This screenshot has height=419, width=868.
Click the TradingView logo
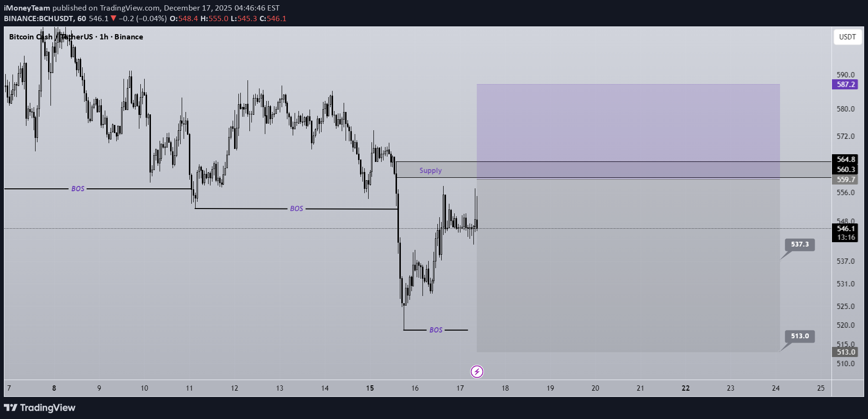click(40, 407)
